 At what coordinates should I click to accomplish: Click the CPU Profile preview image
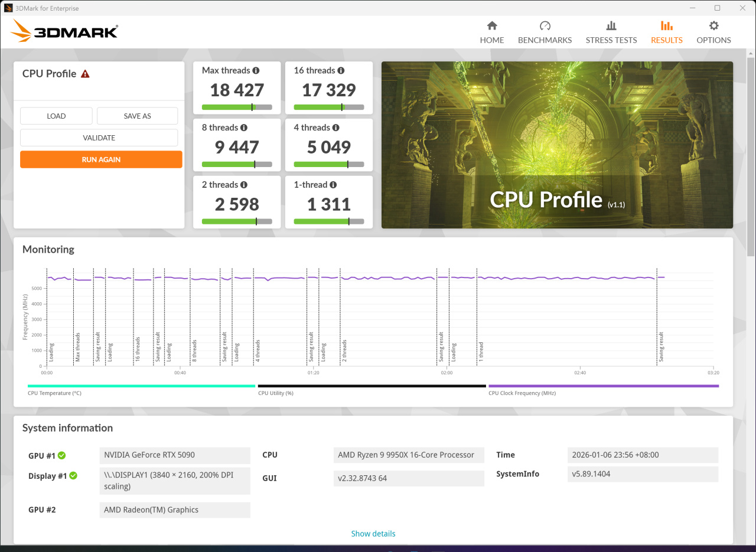tap(557, 145)
